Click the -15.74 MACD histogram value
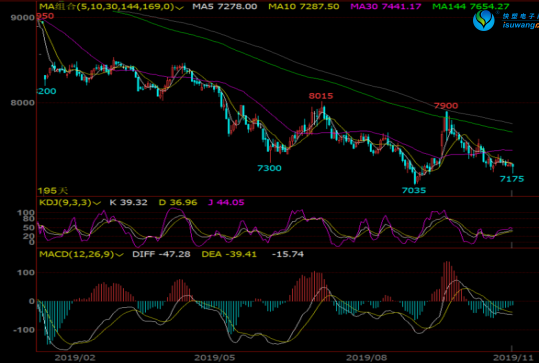Viewport: 539px width, 363px height. [x=288, y=254]
